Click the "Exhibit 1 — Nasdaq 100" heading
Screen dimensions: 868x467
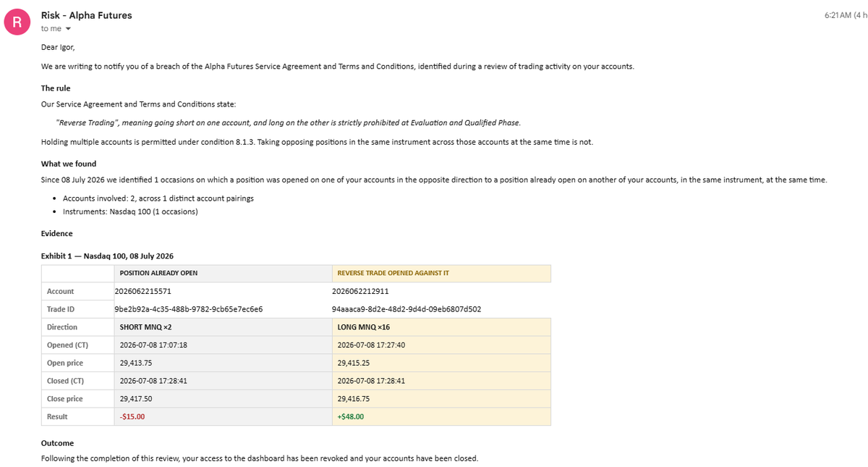107,256
